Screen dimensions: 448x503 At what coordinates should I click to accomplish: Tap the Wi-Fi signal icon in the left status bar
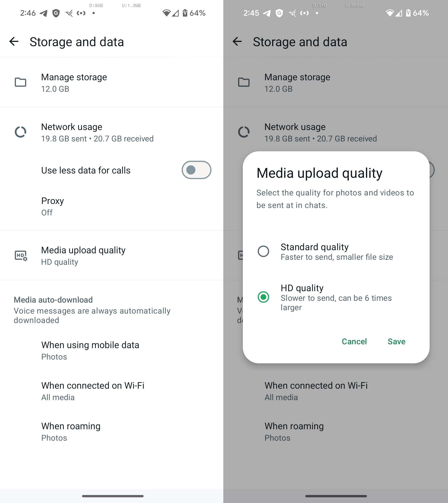(x=166, y=13)
